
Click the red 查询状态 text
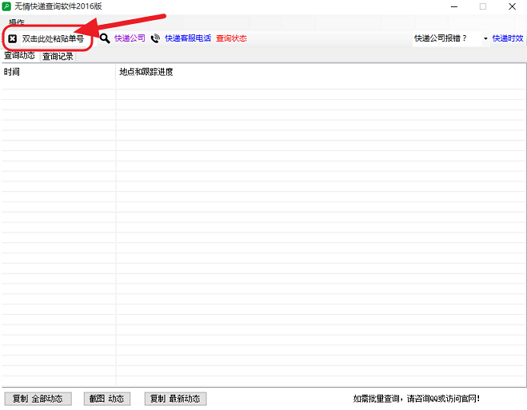click(231, 38)
